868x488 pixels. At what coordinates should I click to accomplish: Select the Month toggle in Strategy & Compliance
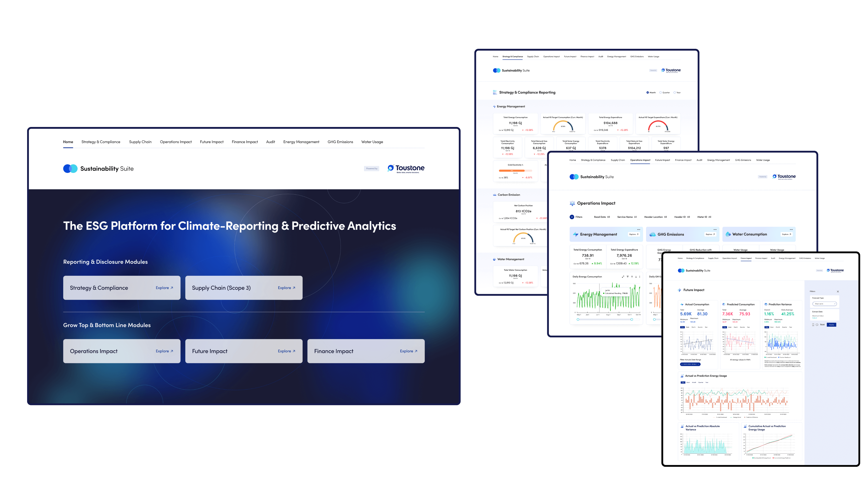tap(647, 92)
